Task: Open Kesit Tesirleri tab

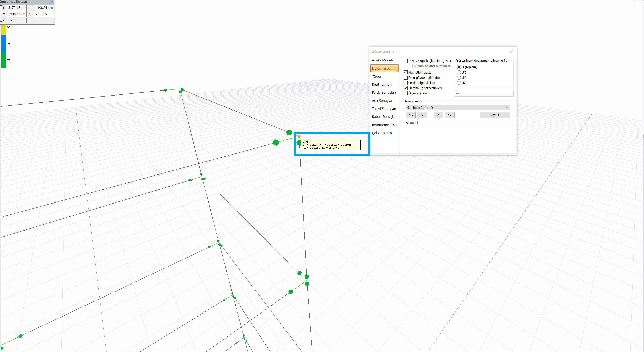Action: click(381, 84)
